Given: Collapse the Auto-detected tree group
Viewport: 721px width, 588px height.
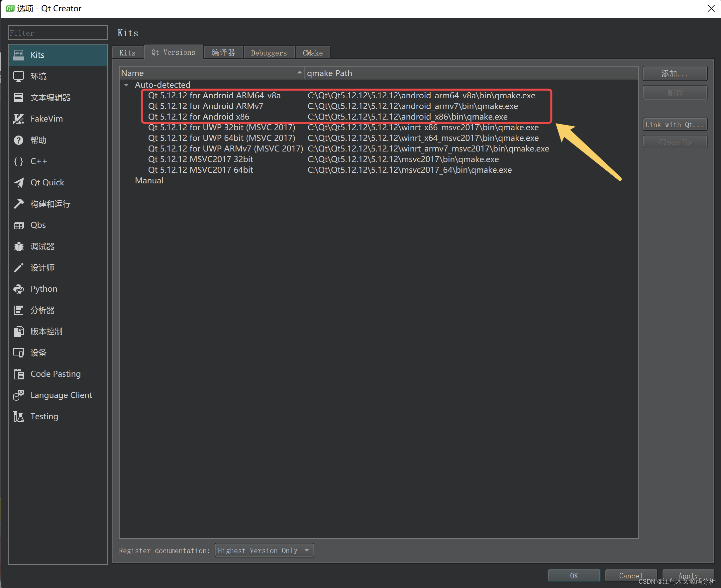Looking at the screenshot, I should click(126, 85).
